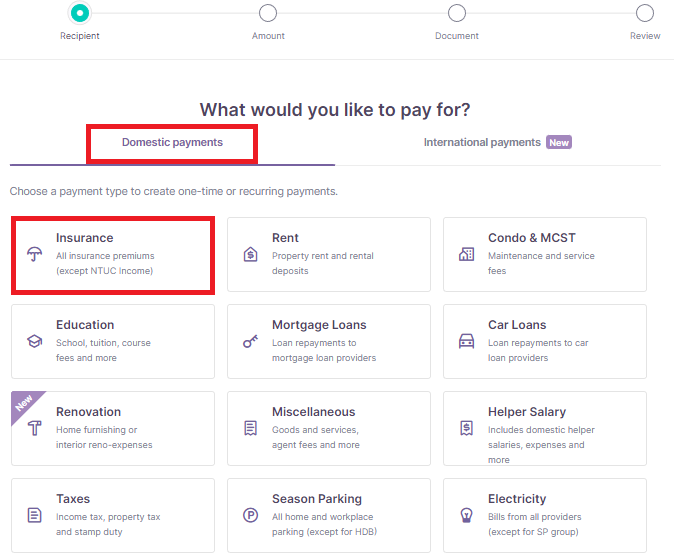674x555 pixels.
Task: Click the Rent house dollar icon
Action: click(x=251, y=255)
